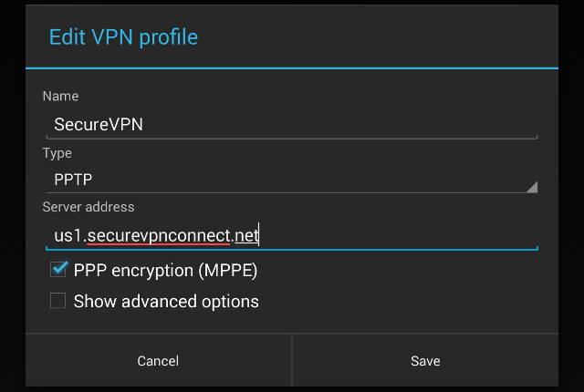
Task: Click the "Show advanced options" label text
Action: click(x=166, y=301)
